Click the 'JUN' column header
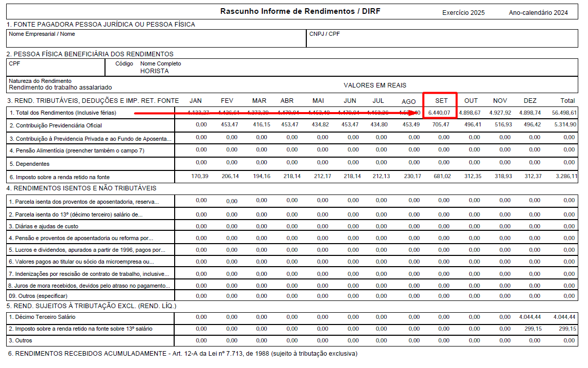Viewport: 588px width, 368px height. point(350,101)
